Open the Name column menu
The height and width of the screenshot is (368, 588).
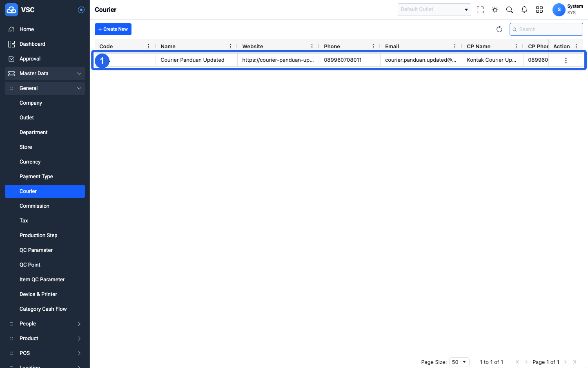[x=230, y=47]
